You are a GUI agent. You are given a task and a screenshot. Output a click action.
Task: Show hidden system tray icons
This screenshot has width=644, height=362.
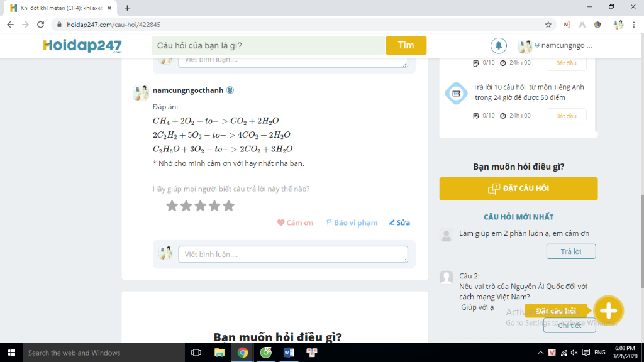[540, 353]
